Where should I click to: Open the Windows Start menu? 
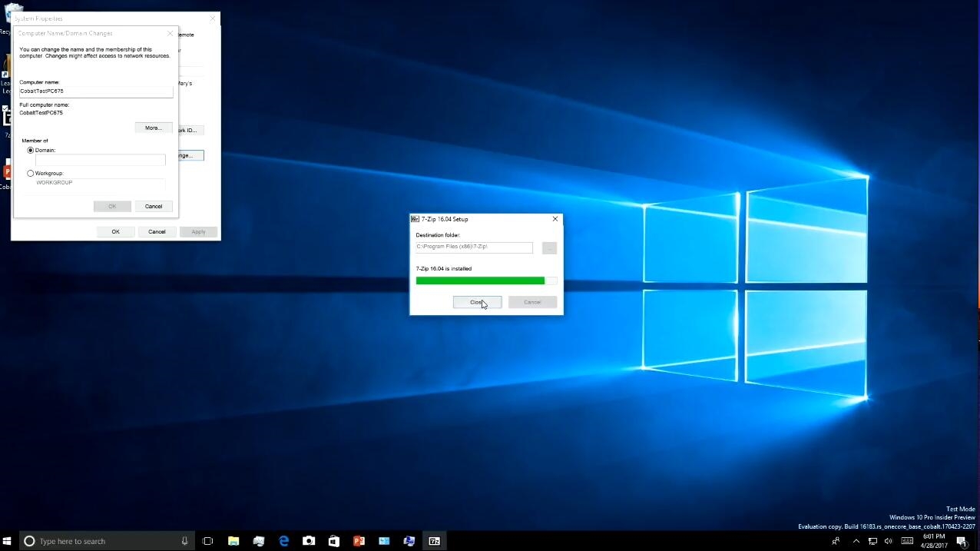8,541
